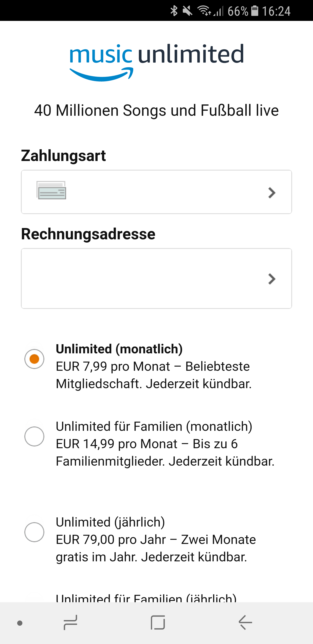Select the Unlimited (monatlich) radio button
Screen dimensions: 313x644
(35, 359)
